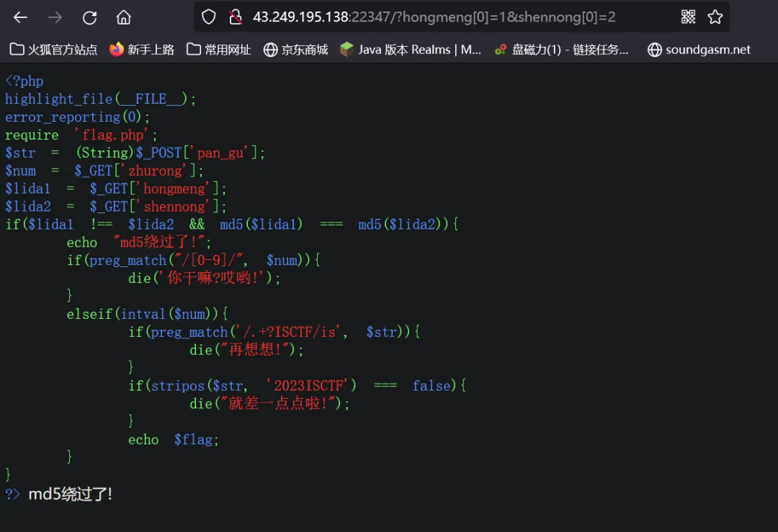Click the forward navigation arrow
778x532 pixels.
tap(55, 17)
